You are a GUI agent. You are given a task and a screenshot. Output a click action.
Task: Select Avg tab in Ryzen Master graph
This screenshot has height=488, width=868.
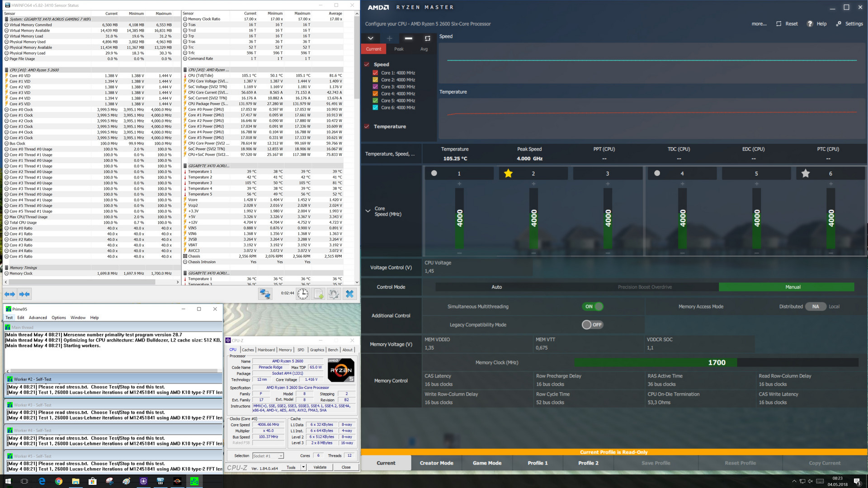click(424, 49)
